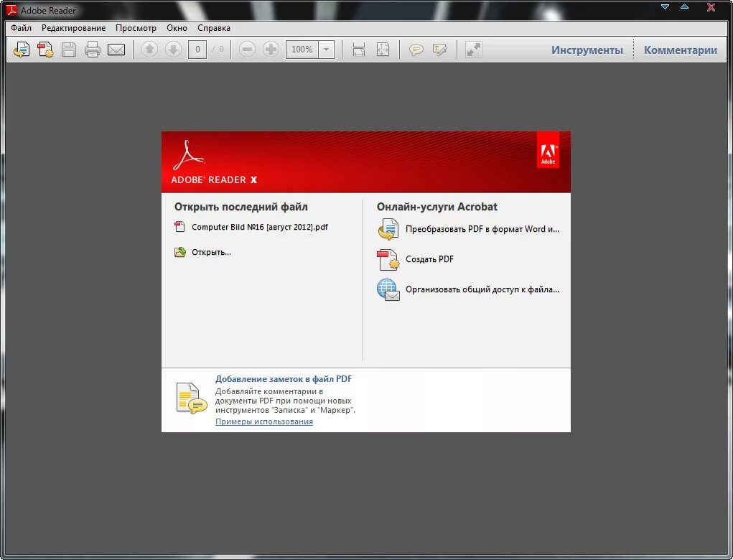This screenshot has height=560, width=733.
Task: Click the Adobe Reader title bar icon
Action: click(x=10, y=10)
